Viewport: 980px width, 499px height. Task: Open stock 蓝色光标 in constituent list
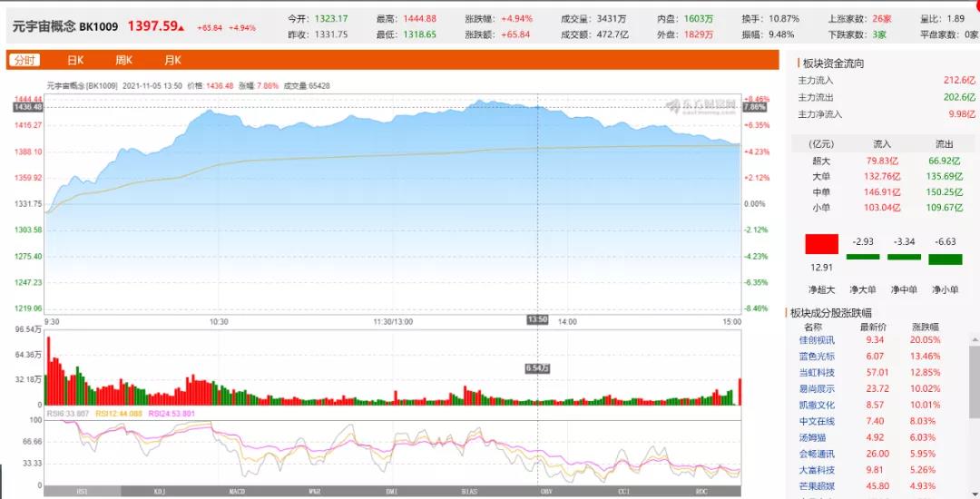click(817, 357)
